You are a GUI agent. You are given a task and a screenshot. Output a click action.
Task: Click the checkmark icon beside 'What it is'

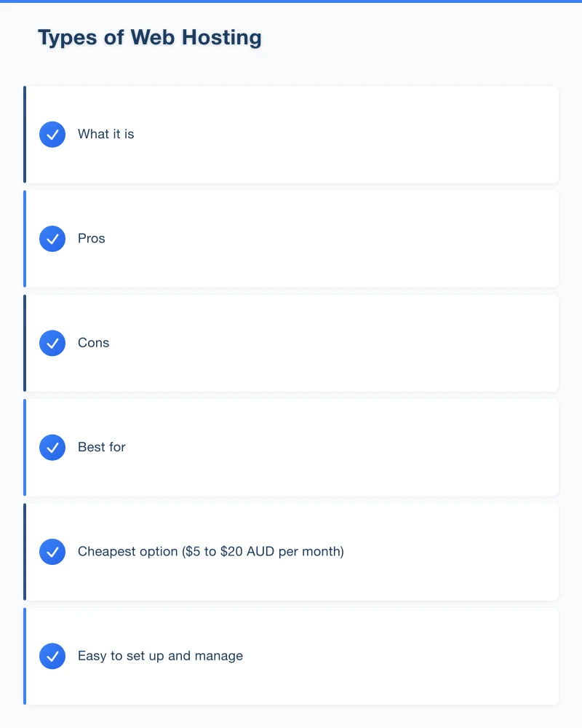click(52, 135)
